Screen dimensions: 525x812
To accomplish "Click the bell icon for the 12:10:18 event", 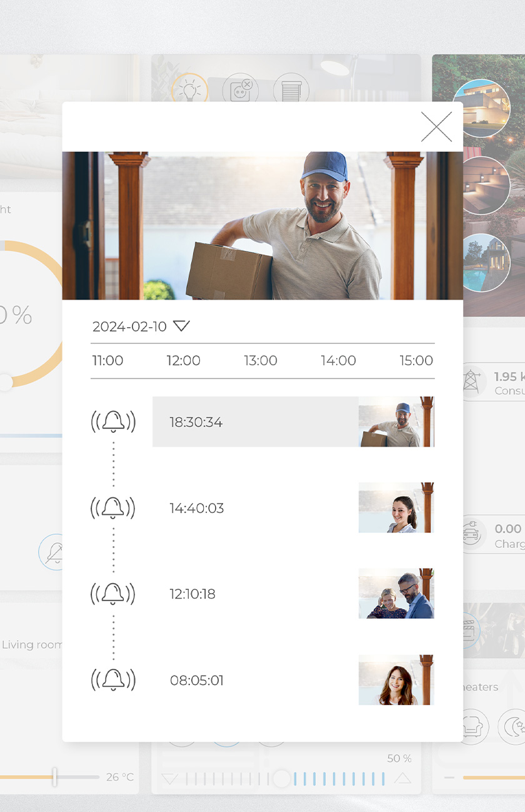I will coord(113,594).
